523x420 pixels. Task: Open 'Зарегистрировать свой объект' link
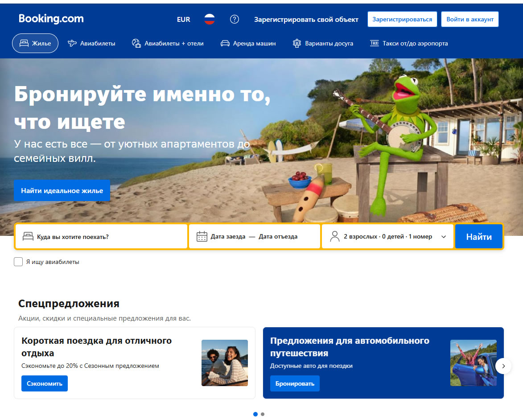(306, 19)
